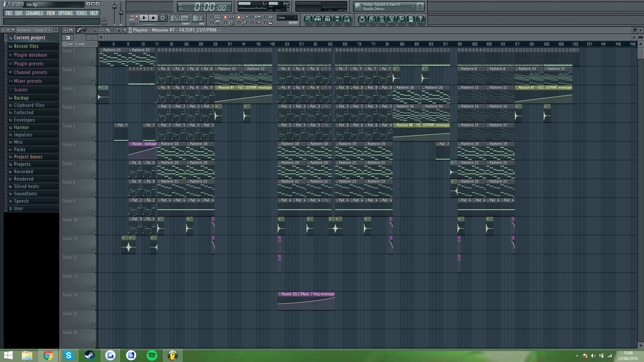Screen dimensions: 644x362
Task: Choose the slice tool in playlist toolbar
Action: [107, 30]
